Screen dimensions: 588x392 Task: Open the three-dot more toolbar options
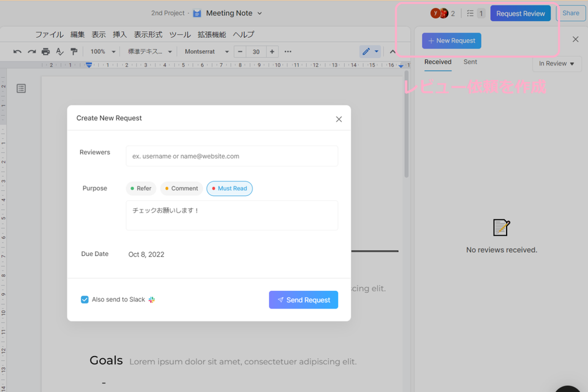(x=288, y=51)
